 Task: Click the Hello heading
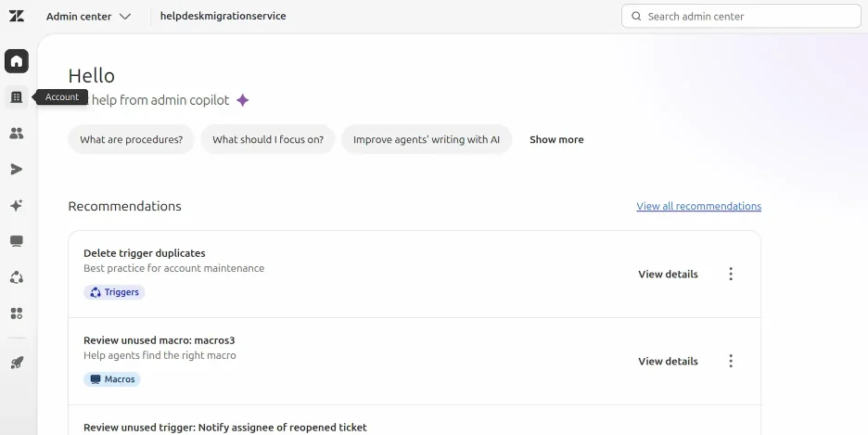coord(91,76)
